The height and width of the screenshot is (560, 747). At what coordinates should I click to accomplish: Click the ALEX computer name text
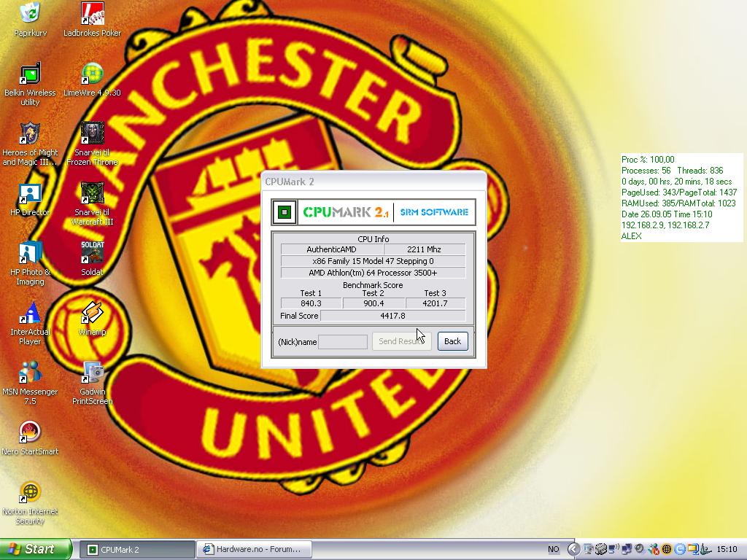631,236
